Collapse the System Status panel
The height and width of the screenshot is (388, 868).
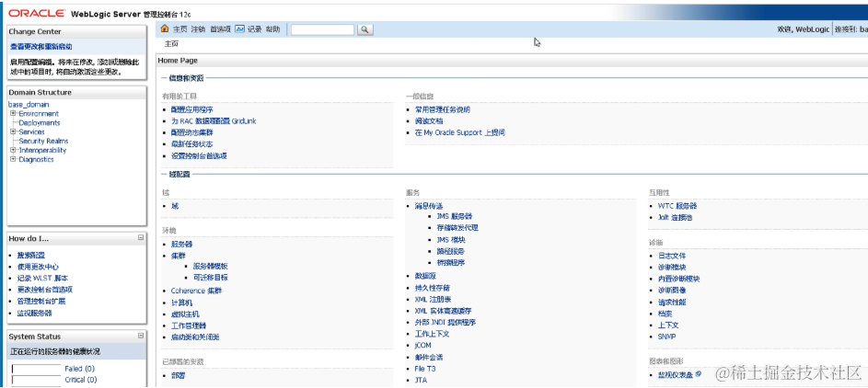(141, 336)
